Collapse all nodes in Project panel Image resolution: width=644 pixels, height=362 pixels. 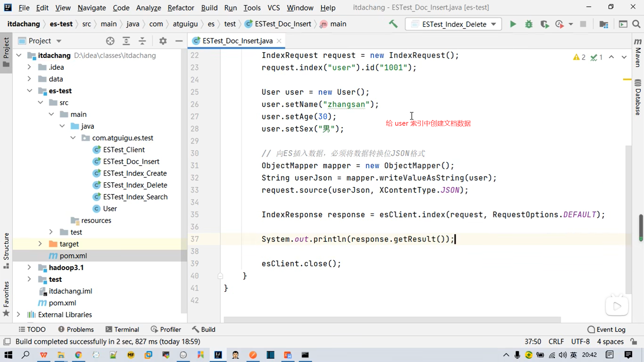click(x=142, y=41)
